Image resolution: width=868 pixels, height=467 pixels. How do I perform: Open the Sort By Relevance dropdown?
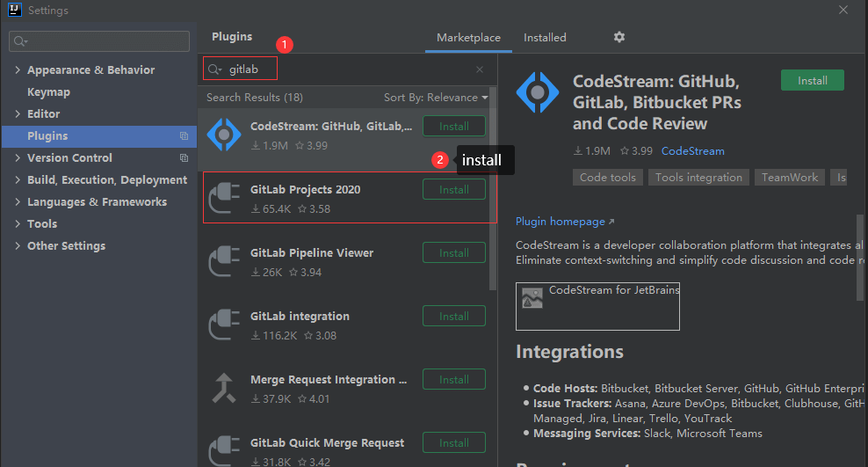(436, 98)
